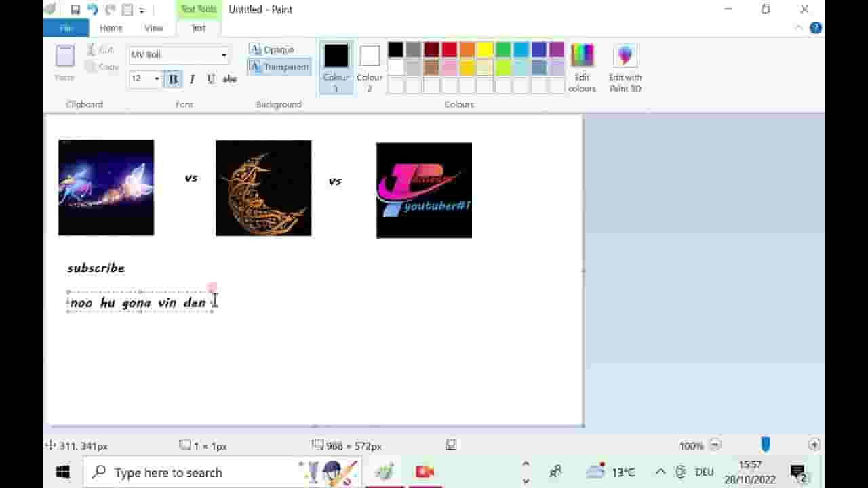The image size is (868, 488).
Task: Click the butterfly image on canvas
Action: click(106, 188)
